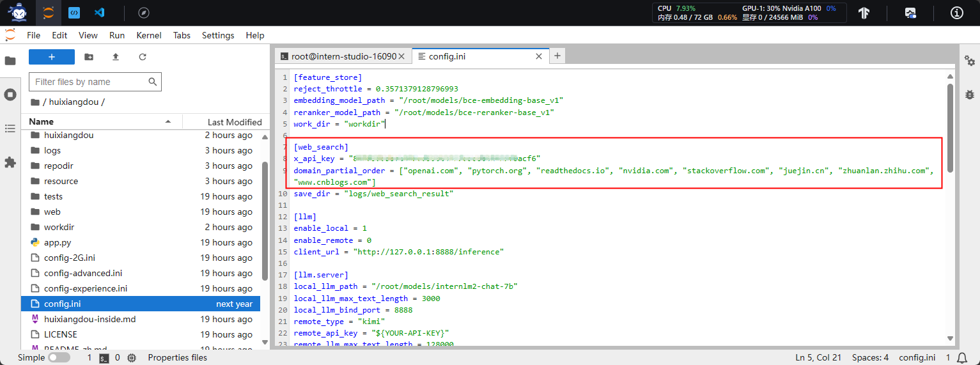Screen dimensions: 980x365
Task: Close the root@intern-studio terminal tab
Action: 401,56
